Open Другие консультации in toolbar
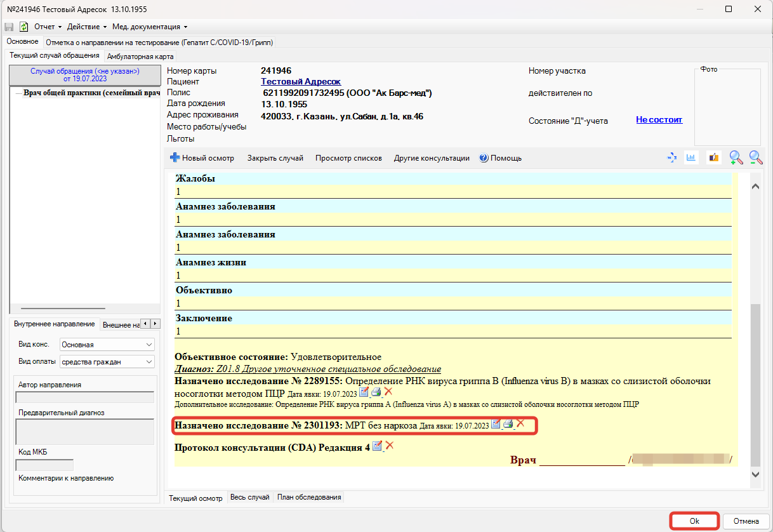This screenshot has height=532, width=773. click(x=432, y=158)
